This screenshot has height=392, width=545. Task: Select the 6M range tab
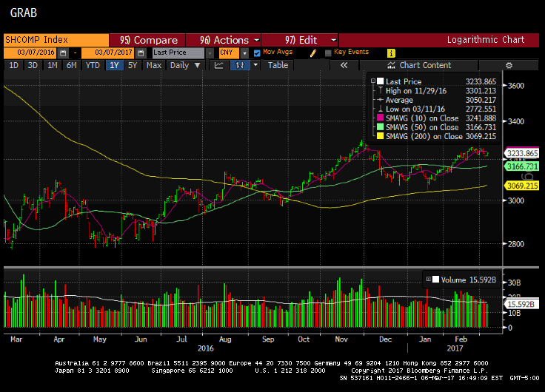(x=72, y=65)
